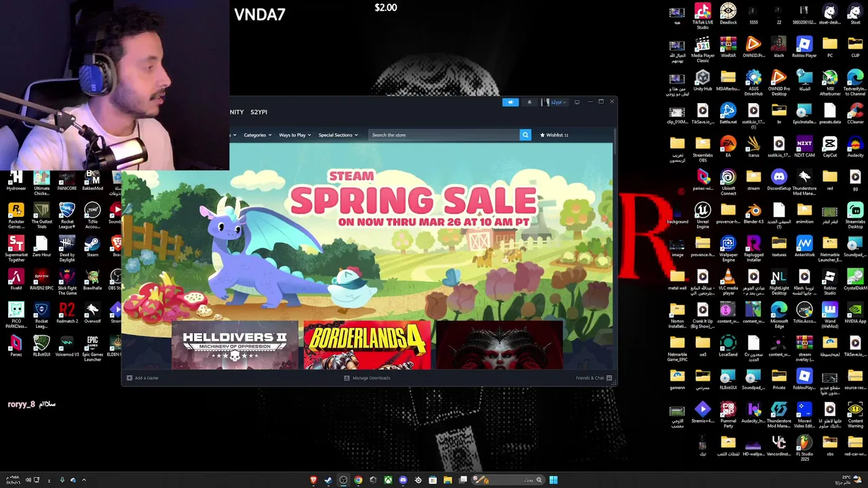Open The Outlast Trials desktop shortcut
Screen dimensions: 868x488
(x=41, y=215)
